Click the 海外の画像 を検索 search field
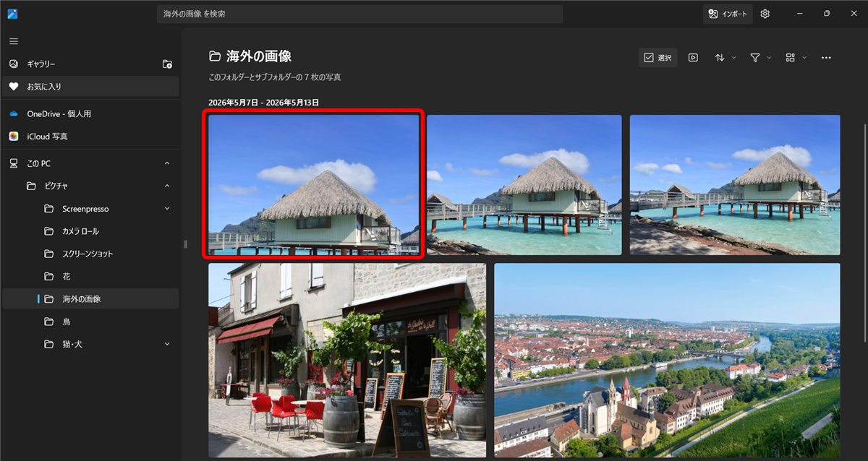Screen dimensions: 868x461 click(x=359, y=14)
